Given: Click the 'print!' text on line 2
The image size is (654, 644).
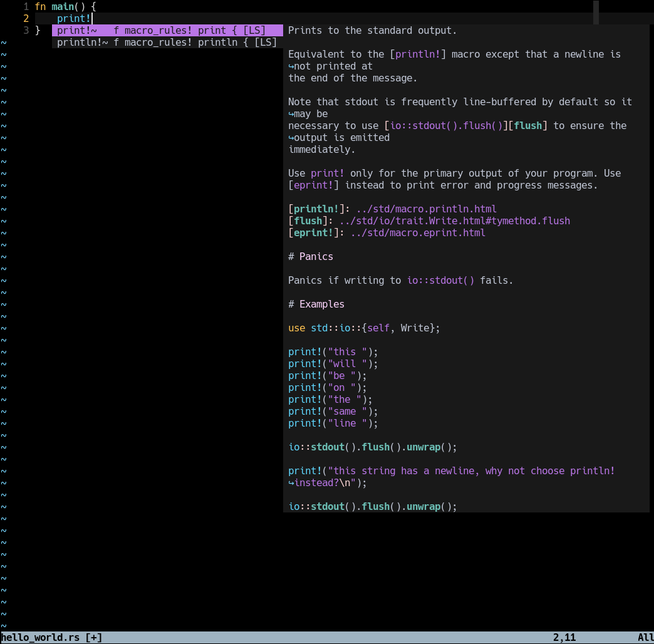Looking at the screenshot, I should [x=74, y=19].
